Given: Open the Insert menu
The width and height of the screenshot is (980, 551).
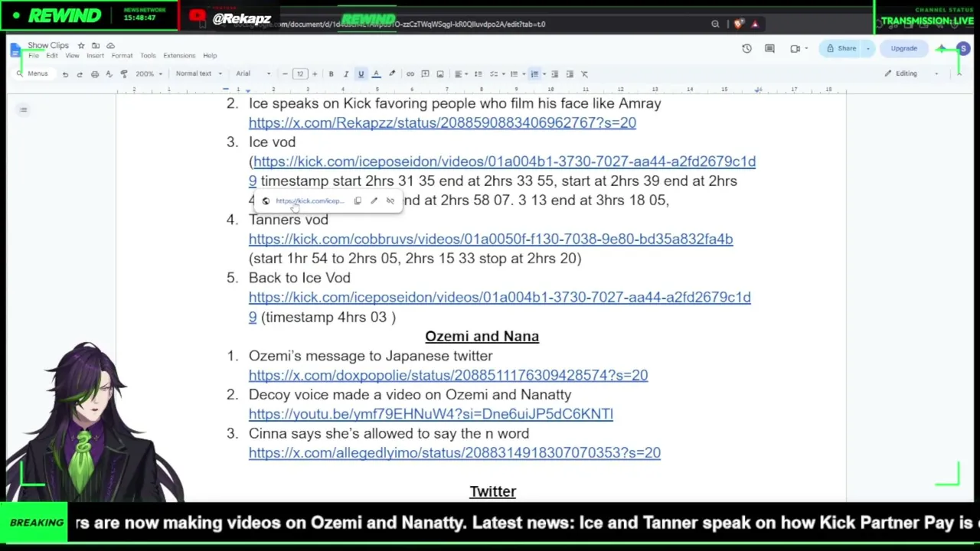Looking at the screenshot, I should (x=95, y=56).
